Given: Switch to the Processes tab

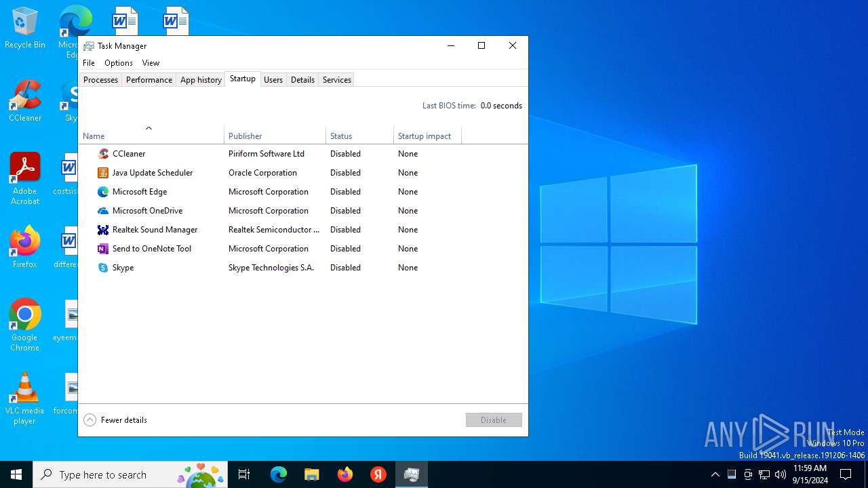Looking at the screenshot, I should [x=100, y=80].
